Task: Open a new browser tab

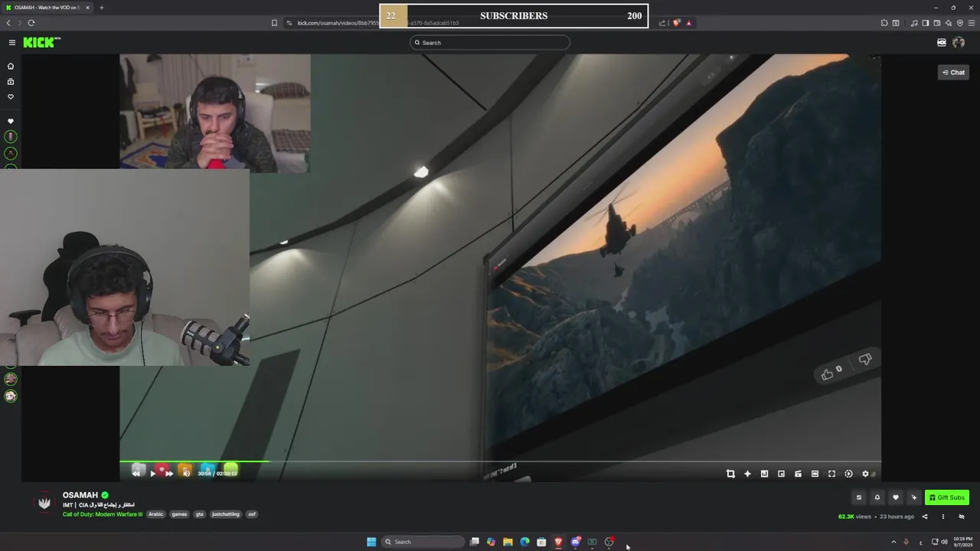Action: 101,8
